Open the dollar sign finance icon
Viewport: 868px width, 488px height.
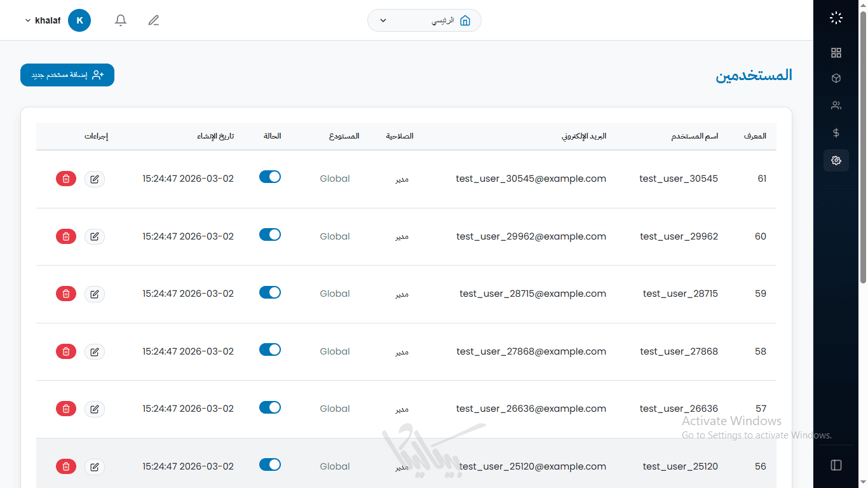click(836, 133)
